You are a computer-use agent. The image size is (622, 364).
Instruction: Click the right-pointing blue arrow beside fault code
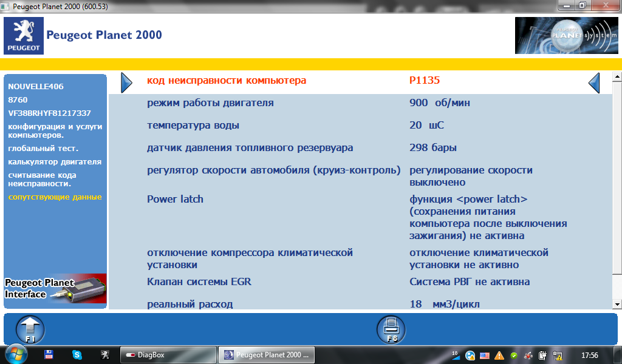pyautogui.click(x=126, y=83)
